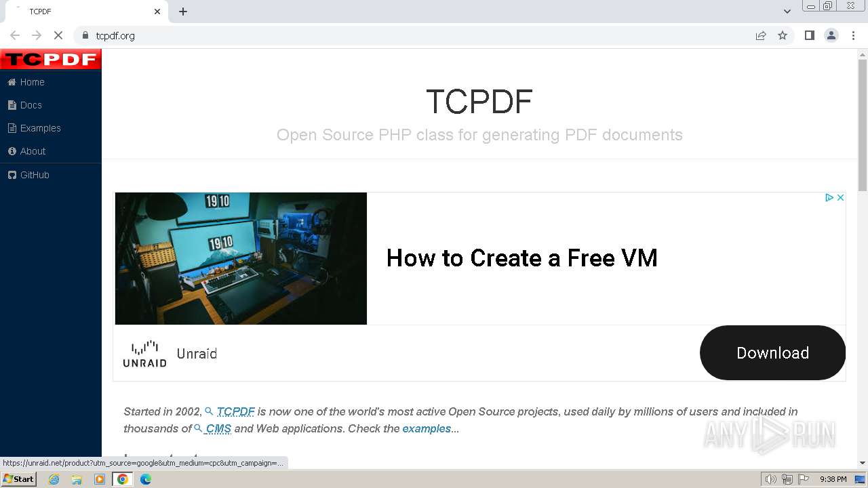Close the Unraid advertisement

coord(840,198)
